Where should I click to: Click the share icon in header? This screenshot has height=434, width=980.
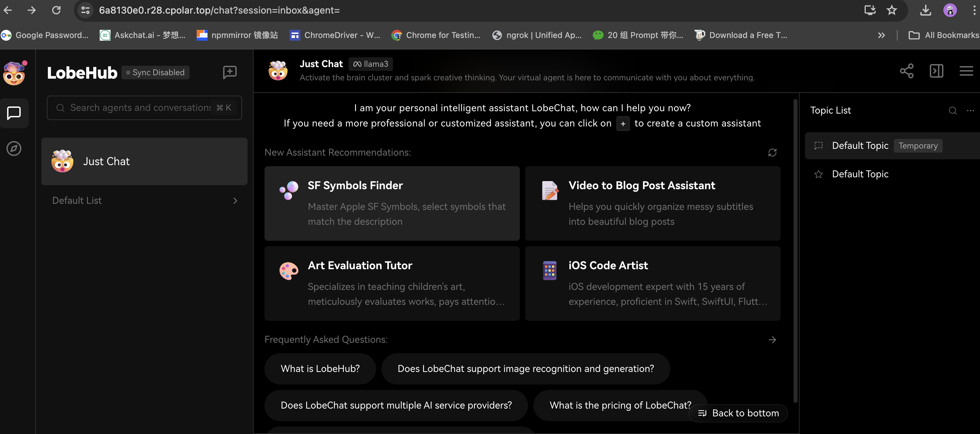point(906,71)
